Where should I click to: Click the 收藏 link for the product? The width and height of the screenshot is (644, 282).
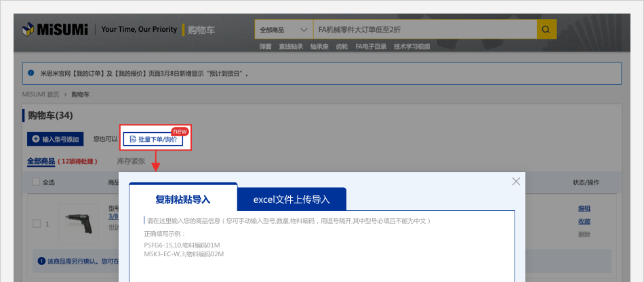[584, 221]
